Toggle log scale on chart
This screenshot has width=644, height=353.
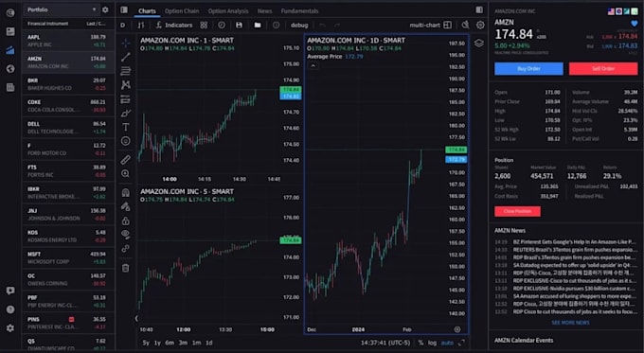click(432, 343)
